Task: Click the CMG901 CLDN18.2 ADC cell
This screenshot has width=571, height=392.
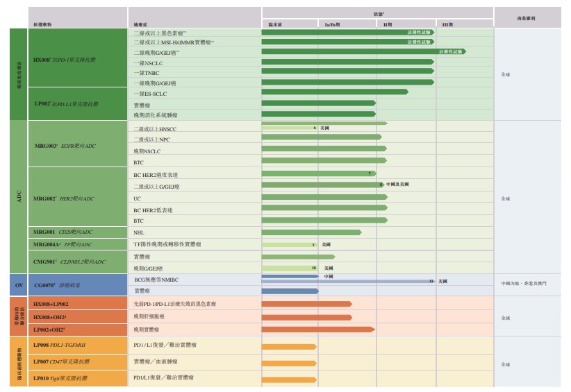Action: coord(78,262)
